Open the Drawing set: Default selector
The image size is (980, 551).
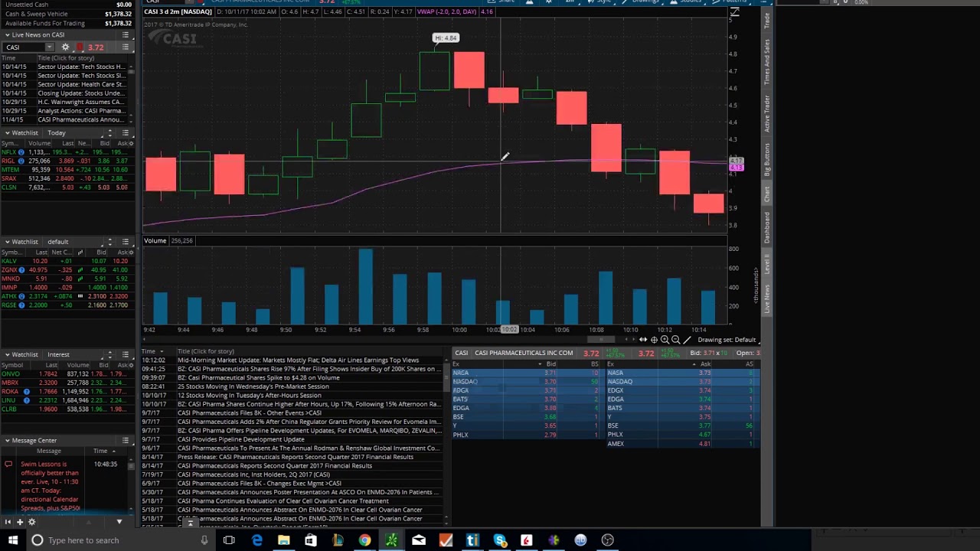click(727, 340)
